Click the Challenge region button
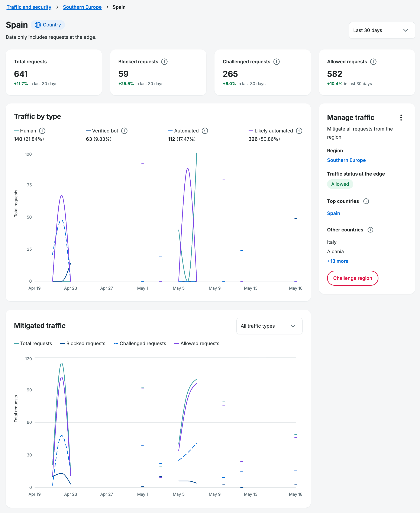This screenshot has height=513, width=420. 352,278
